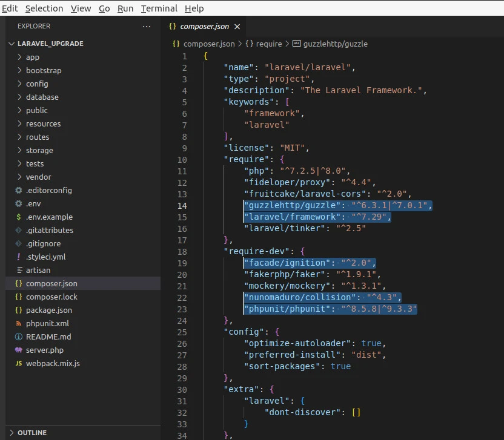Open Explorer more actions ellipsis
The width and height of the screenshot is (504, 440).
(x=147, y=27)
